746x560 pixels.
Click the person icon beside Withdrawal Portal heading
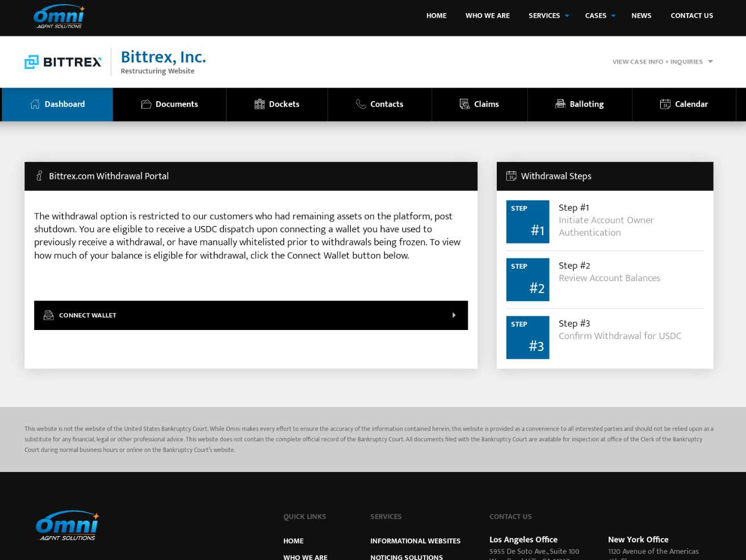click(39, 176)
